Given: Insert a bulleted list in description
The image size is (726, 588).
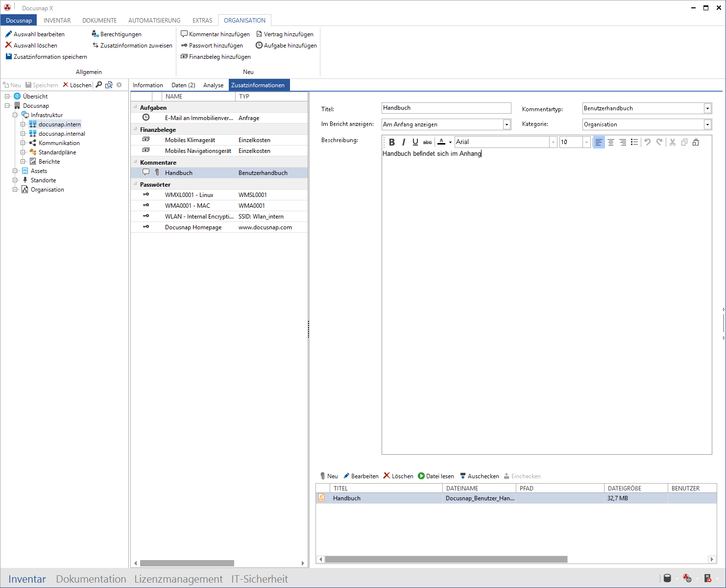Looking at the screenshot, I should tap(634, 142).
